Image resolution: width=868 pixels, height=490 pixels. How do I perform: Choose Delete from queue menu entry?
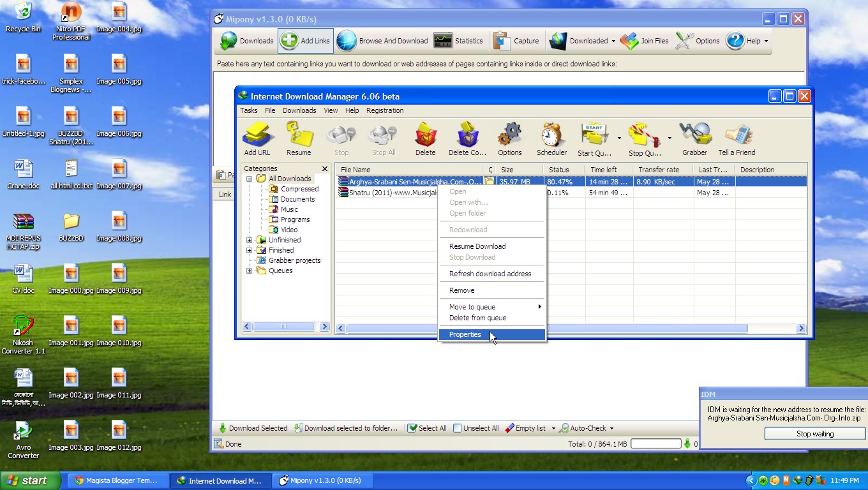[492, 318]
